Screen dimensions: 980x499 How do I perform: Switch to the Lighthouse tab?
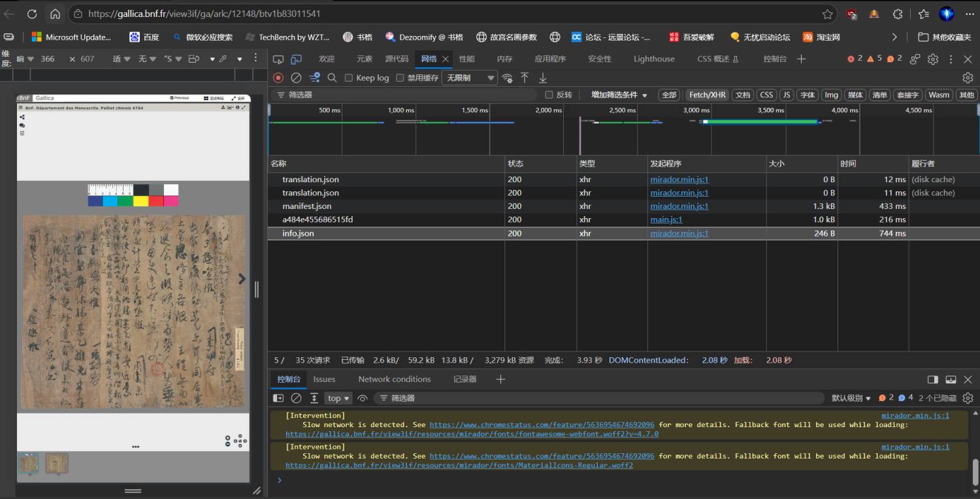click(654, 59)
